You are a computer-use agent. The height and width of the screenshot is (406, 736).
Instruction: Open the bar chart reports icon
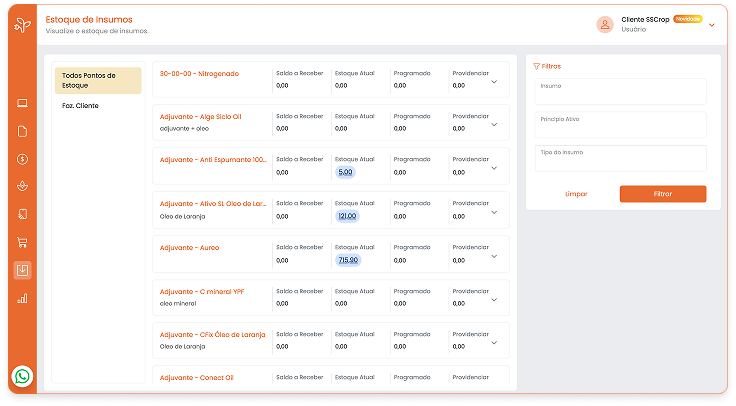(x=22, y=298)
